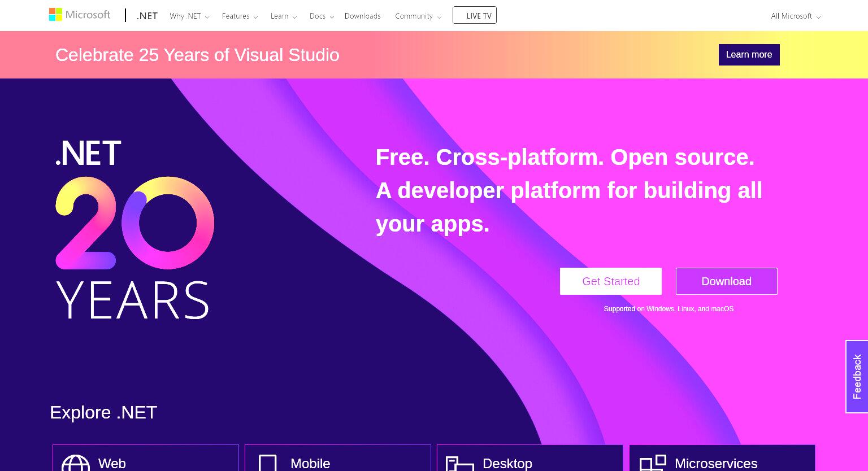Click the Download button
The image size is (868, 471).
[x=727, y=281]
